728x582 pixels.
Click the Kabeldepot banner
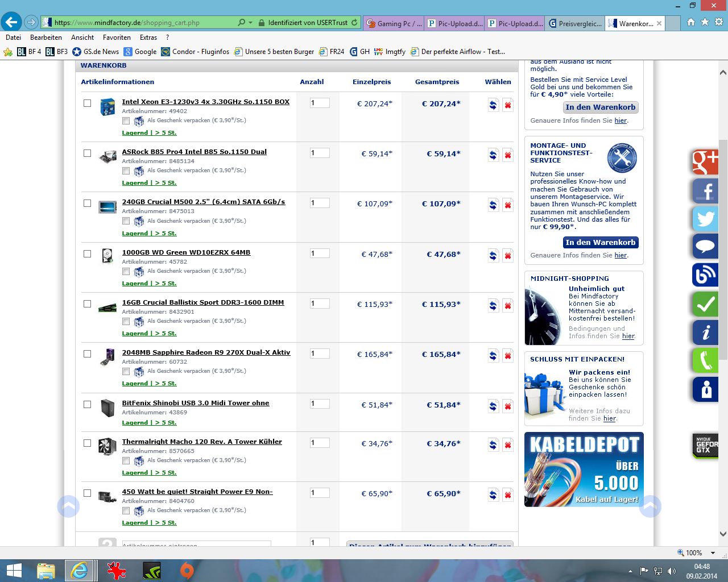click(584, 469)
